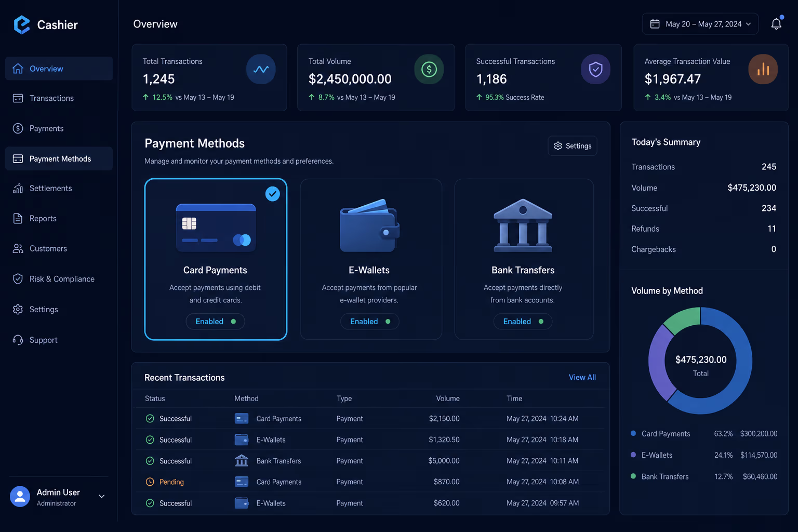Toggle E-Wallets Enabled status
The image size is (798, 532).
tap(370, 322)
